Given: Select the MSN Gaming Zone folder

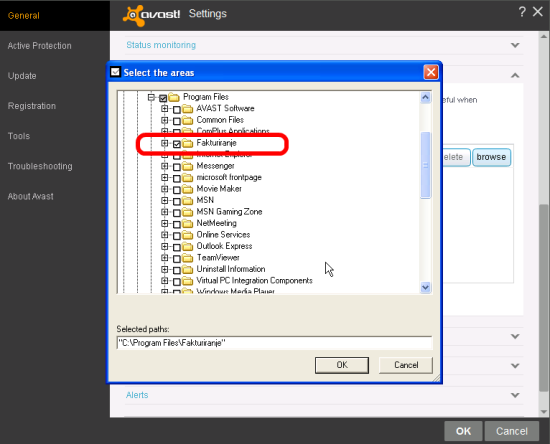Looking at the screenshot, I should (x=229, y=212).
